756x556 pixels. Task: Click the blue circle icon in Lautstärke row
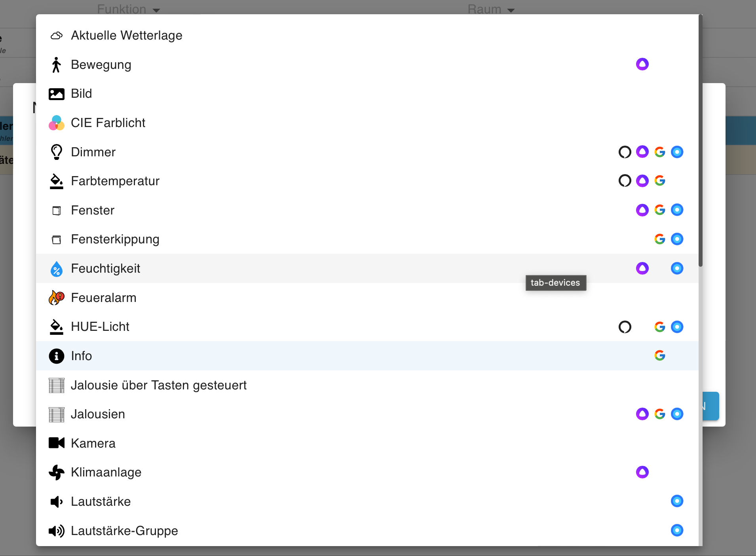[677, 501]
